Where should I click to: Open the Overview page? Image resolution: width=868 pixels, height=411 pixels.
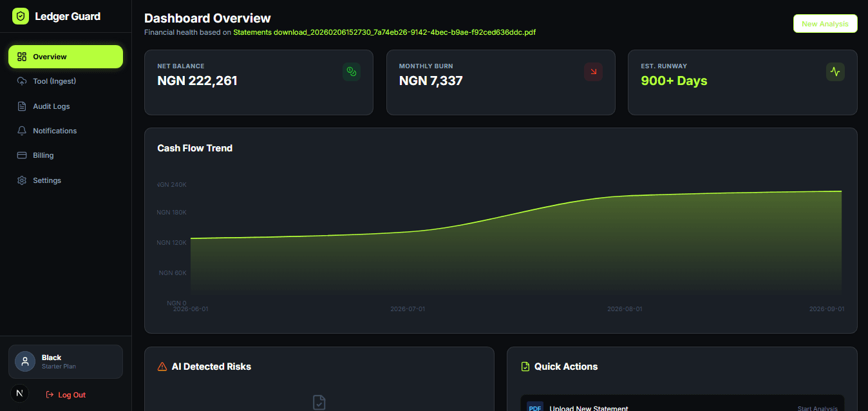point(66,57)
